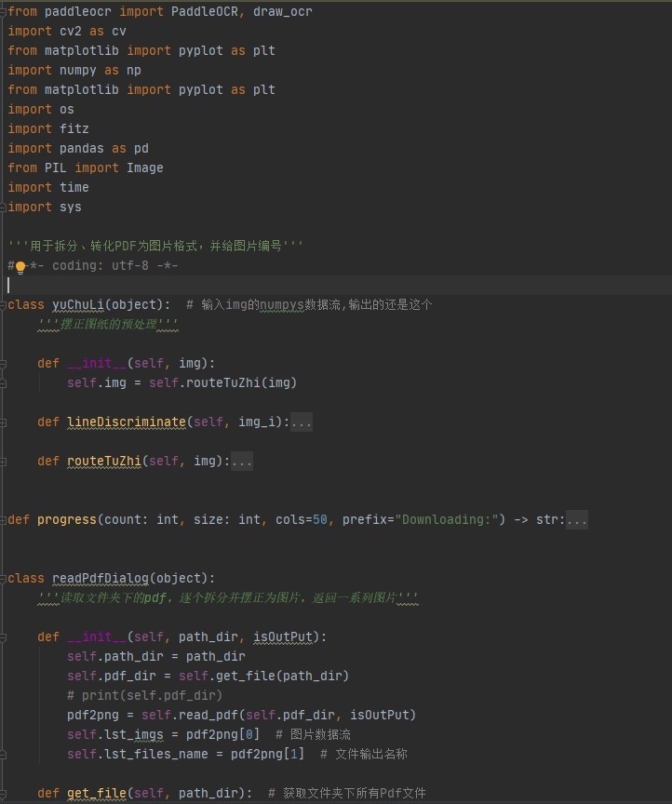Image resolution: width=672 pixels, height=804 pixels.
Task: Click the PDF docstring above coding comment
Action: point(155,246)
